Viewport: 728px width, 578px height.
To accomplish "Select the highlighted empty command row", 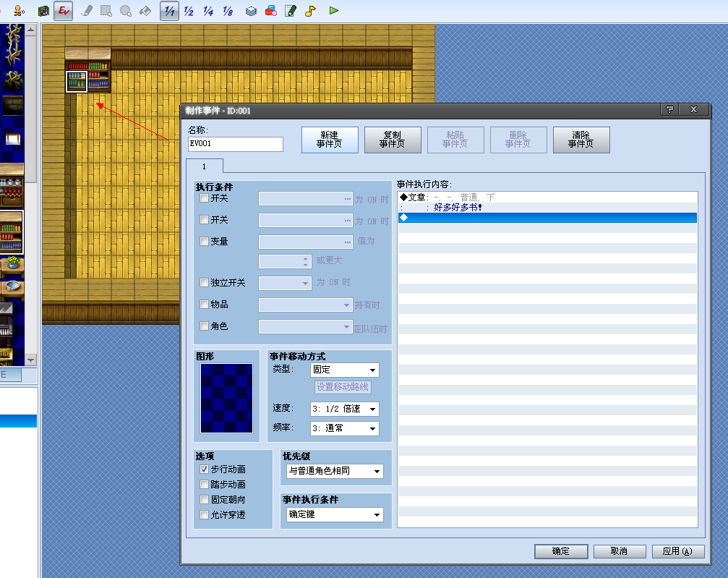I will click(547, 218).
